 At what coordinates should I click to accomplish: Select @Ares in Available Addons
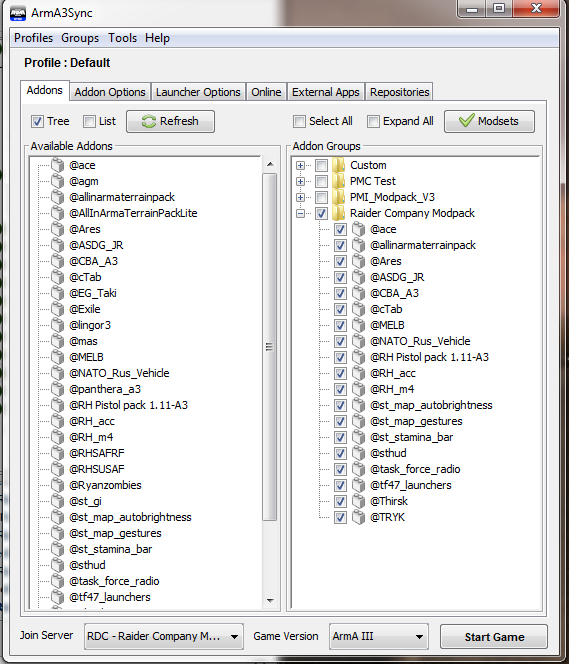tap(85, 229)
